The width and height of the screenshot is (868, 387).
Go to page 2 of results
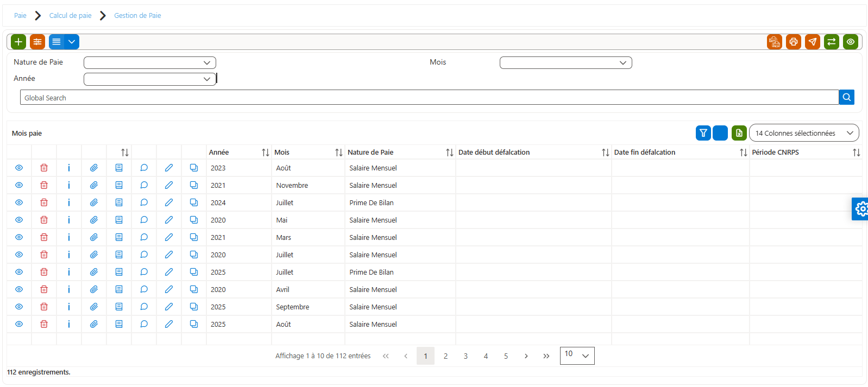[445, 356]
